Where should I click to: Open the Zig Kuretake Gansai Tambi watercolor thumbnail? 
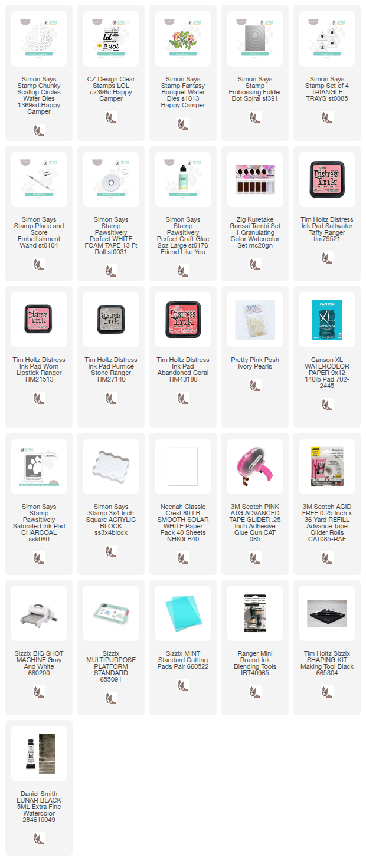point(255,179)
